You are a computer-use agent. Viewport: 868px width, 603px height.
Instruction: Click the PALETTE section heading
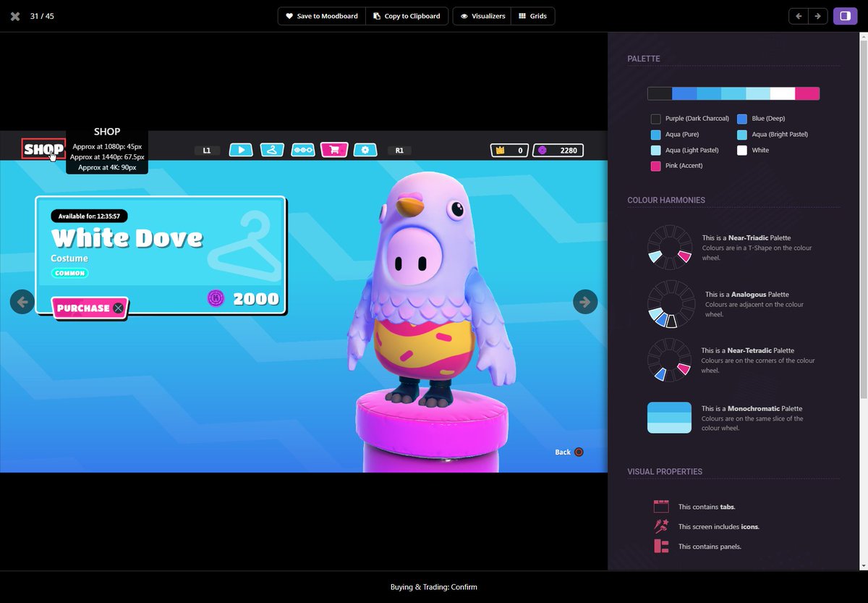644,59
